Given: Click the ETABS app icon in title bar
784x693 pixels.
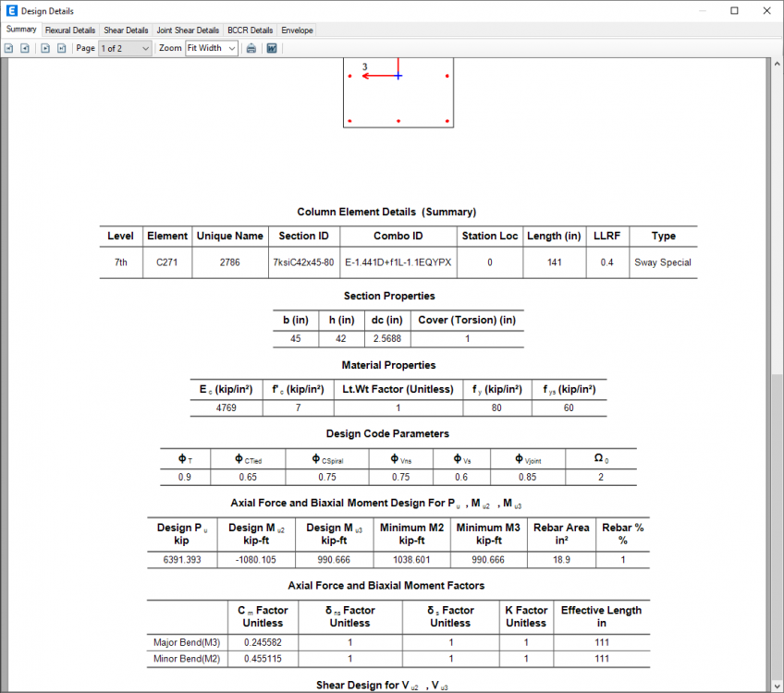Looking at the screenshot, I should pos(11,10).
